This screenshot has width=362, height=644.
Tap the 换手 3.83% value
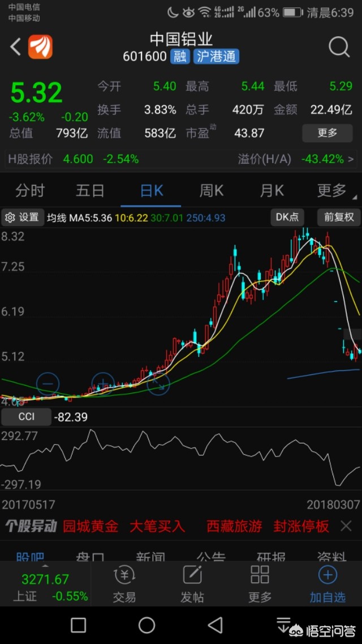click(x=160, y=110)
